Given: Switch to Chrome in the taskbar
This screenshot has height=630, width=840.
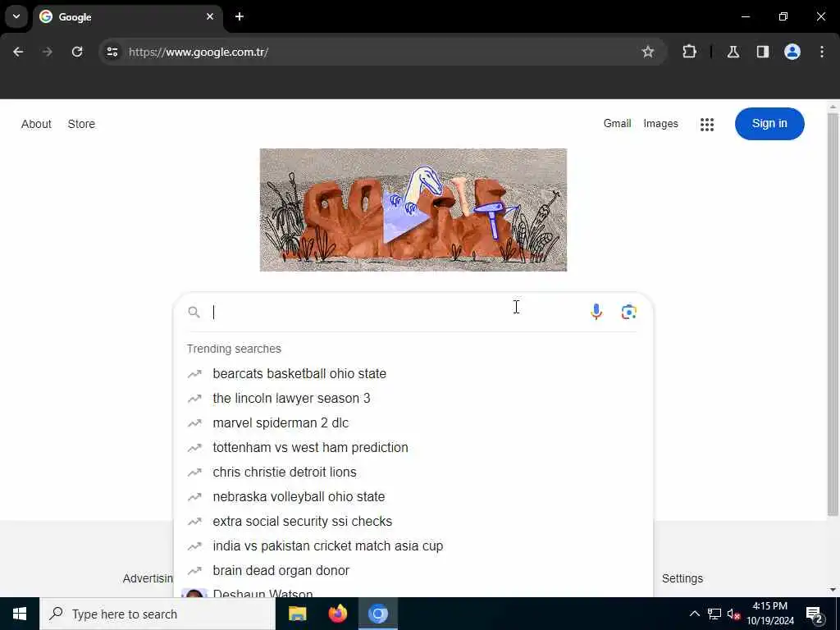Looking at the screenshot, I should coord(377,614).
